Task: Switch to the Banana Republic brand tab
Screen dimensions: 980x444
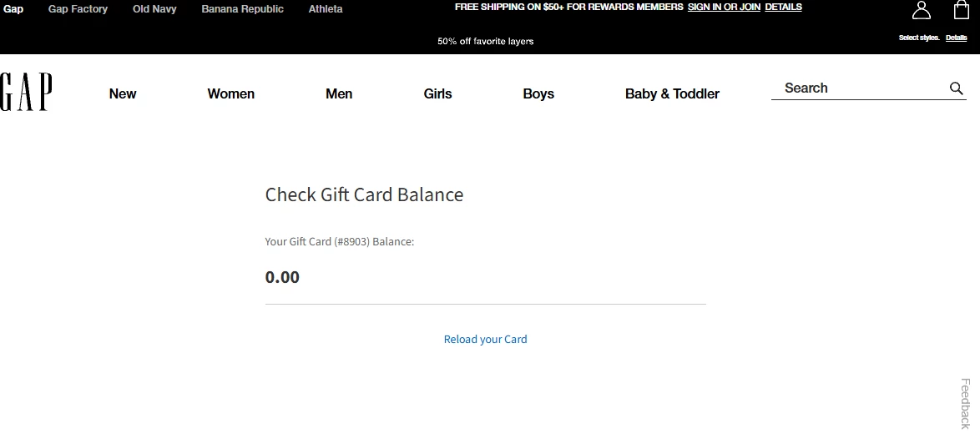Action: click(243, 9)
